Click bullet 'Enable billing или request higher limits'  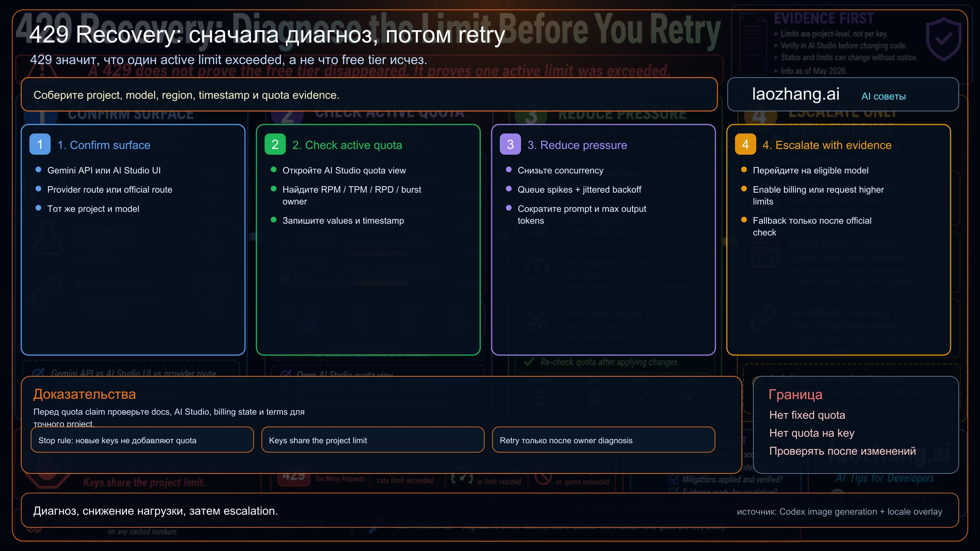818,196
